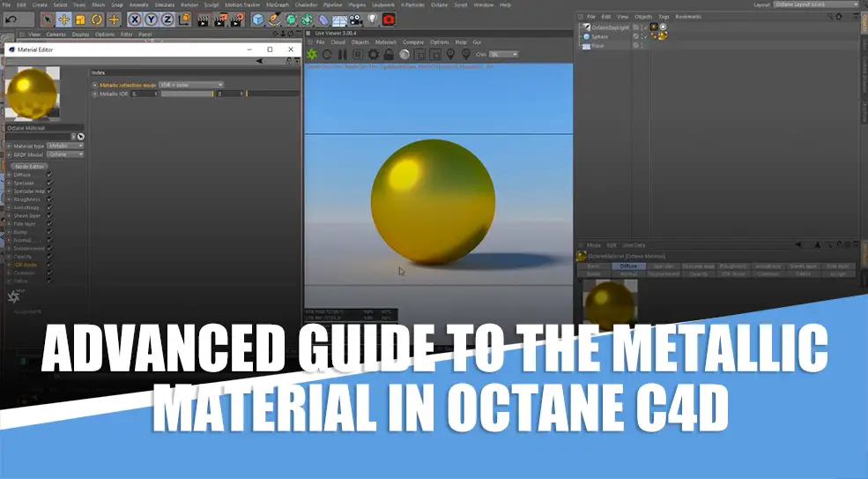Click the clay mode sphere icon
This screenshot has height=479, width=868.
click(404, 55)
